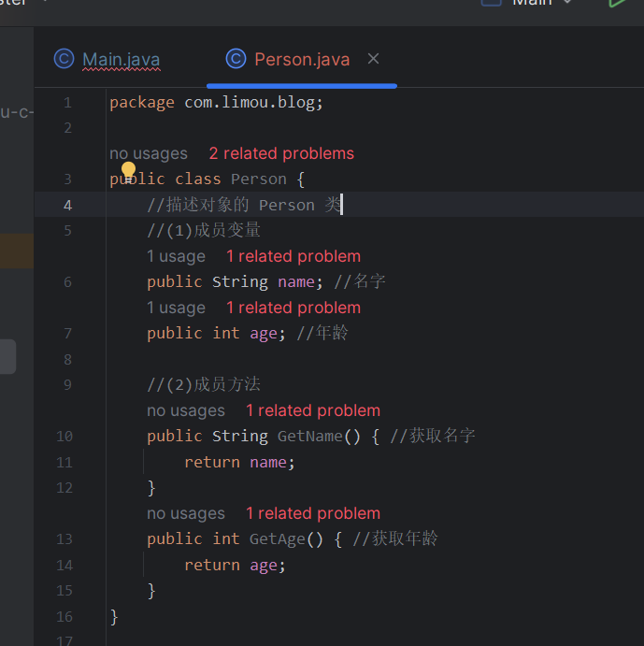Open "1 related problem" above name field
Viewport: 644px width, 646px height.
pos(293,256)
